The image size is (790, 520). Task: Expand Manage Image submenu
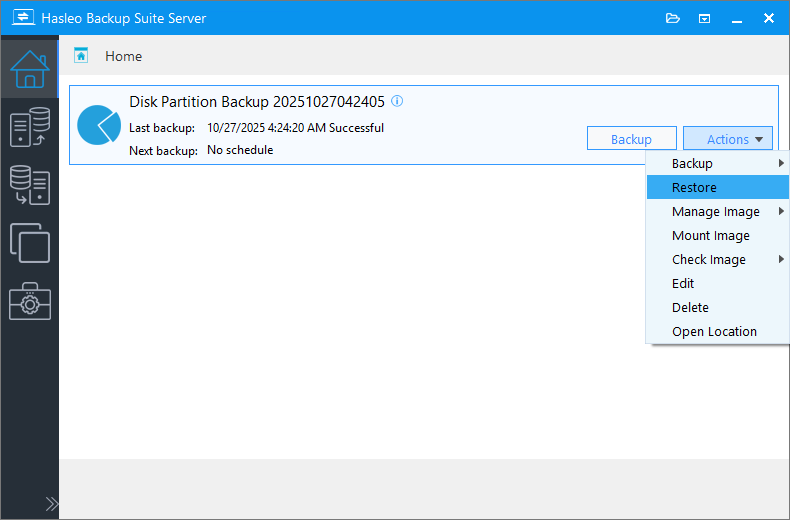tap(717, 212)
